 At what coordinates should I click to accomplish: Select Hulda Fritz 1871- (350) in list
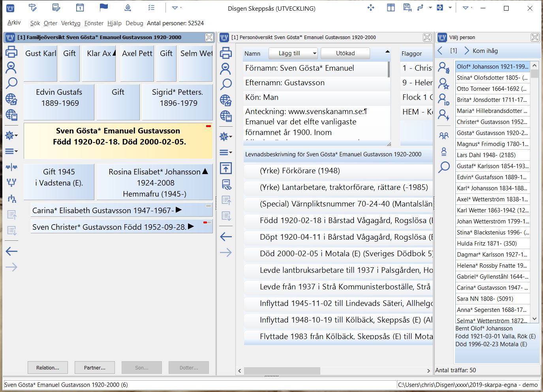(x=492, y=244)
